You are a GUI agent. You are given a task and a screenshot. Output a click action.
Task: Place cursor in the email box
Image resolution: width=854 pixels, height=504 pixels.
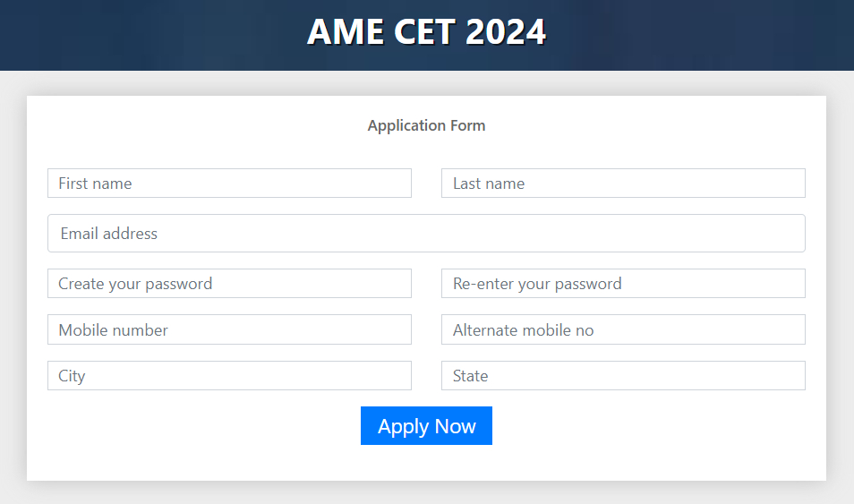426,234
